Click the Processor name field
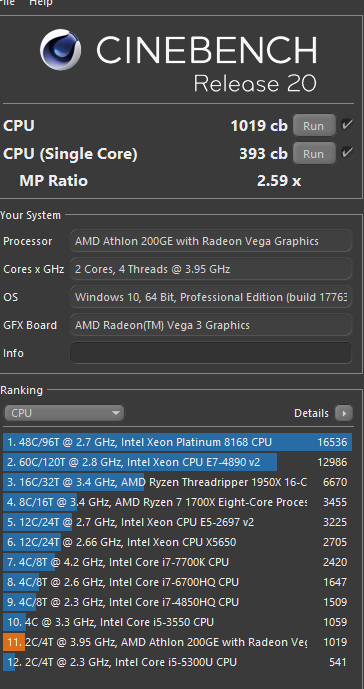 (211, 241)
